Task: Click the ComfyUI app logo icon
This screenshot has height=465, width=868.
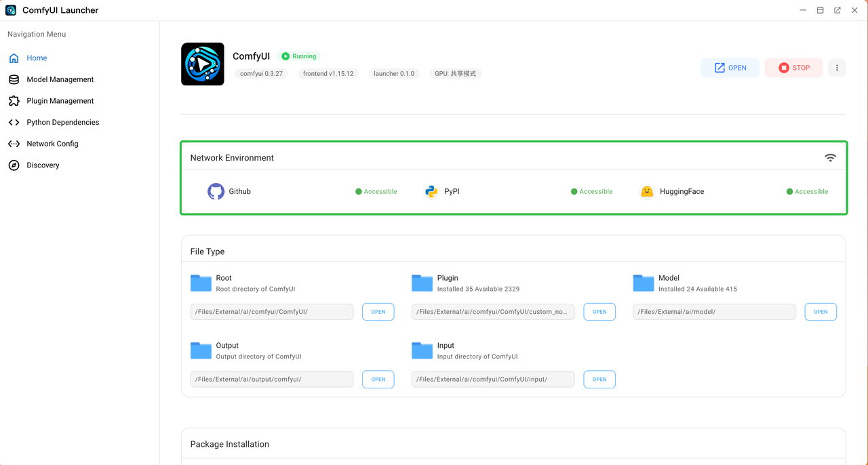Action: click(x=202, y=64)
